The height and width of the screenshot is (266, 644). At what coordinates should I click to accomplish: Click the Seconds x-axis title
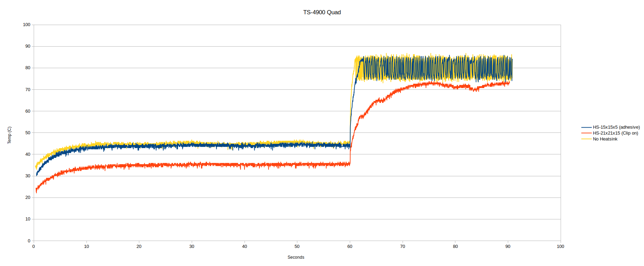click(296, 257)
